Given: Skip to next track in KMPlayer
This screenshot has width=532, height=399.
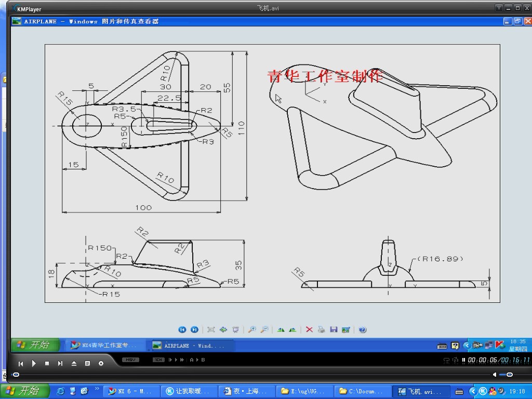Looking at the screenshot, I should [60, 364].
